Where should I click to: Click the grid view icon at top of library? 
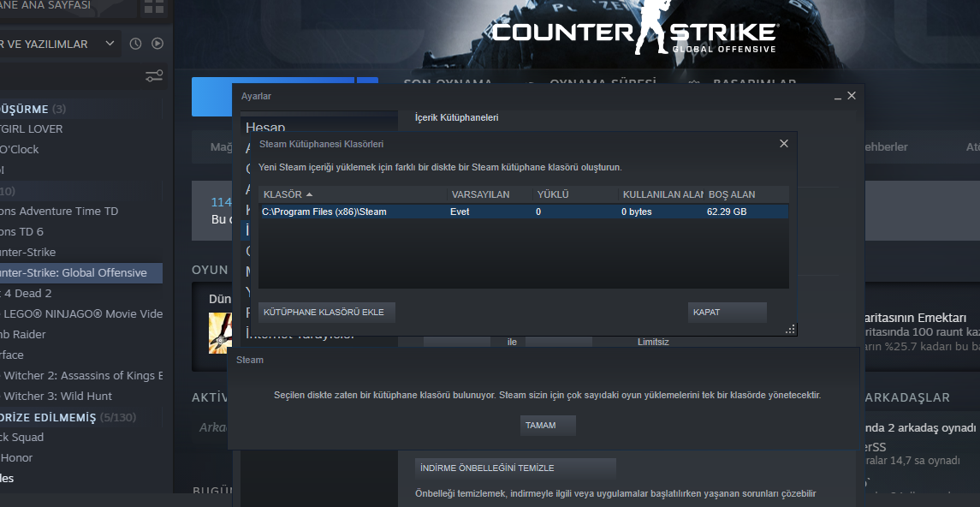153,7
